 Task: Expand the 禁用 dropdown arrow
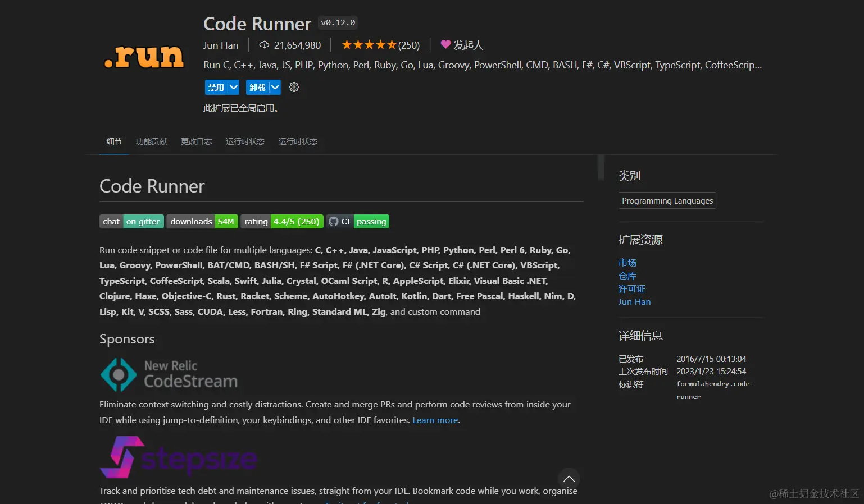tap(233, 88)
